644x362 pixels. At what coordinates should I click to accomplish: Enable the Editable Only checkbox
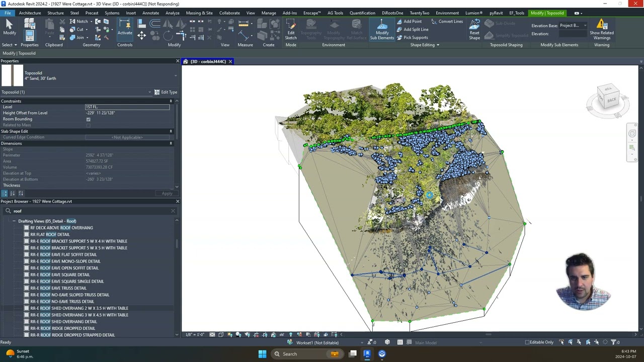527,342
